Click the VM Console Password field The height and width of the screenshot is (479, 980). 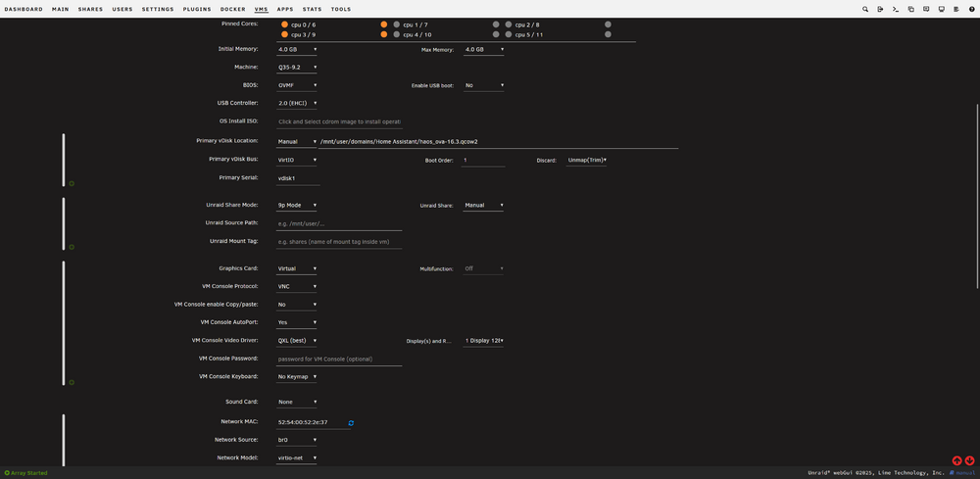pos(339,359)
